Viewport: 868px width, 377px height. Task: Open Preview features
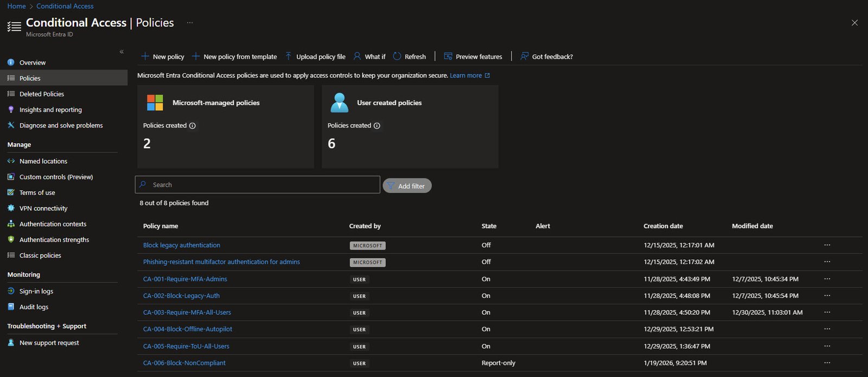(473, 56)
